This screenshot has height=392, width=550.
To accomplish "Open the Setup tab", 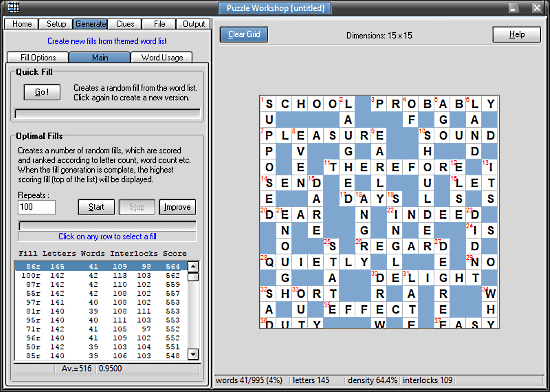I will point(56,24).
